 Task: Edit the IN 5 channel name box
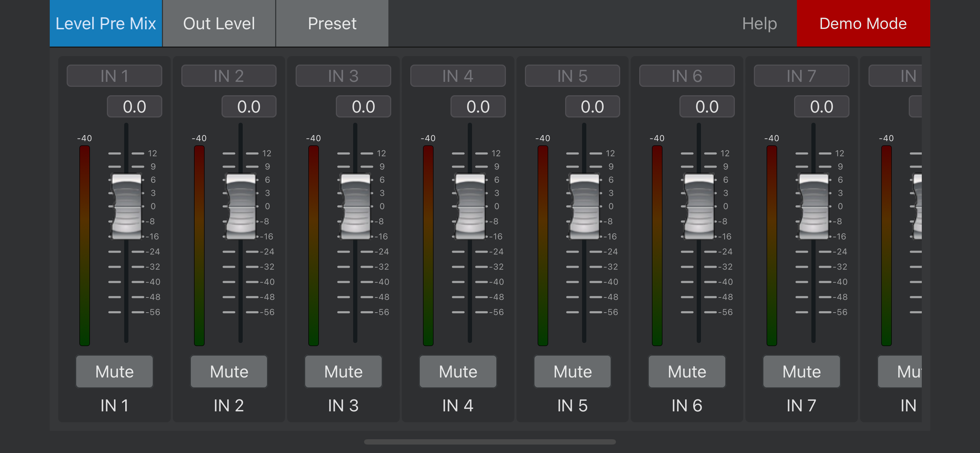572,76
